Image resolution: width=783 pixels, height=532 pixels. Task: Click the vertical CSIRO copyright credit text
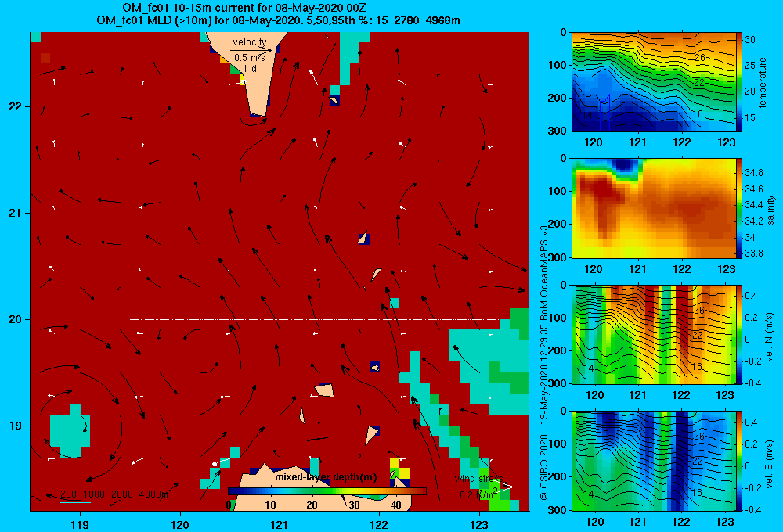544,363
